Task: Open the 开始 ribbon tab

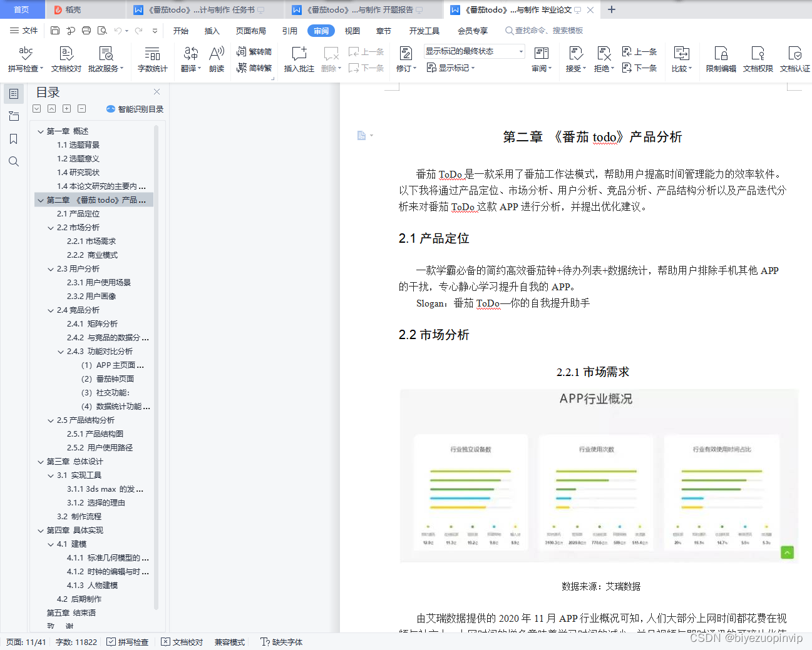Action: pos(181,31)
